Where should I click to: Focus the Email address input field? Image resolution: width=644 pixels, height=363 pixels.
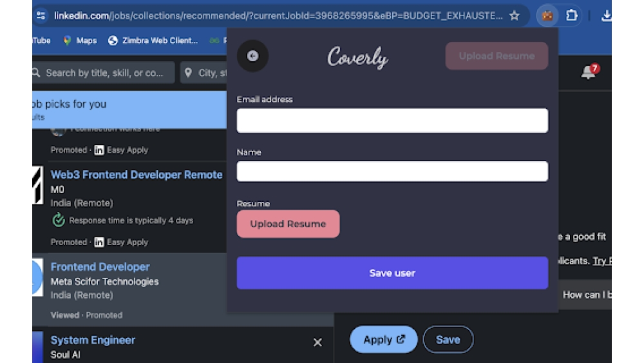pyautogui.click(x=392, y=121)
